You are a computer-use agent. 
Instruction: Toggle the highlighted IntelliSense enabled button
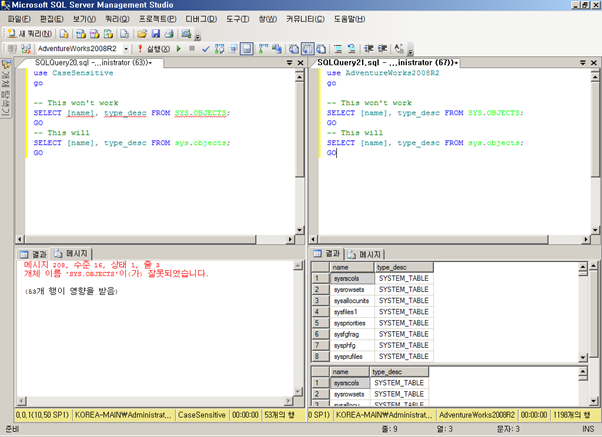coord(246,49)
